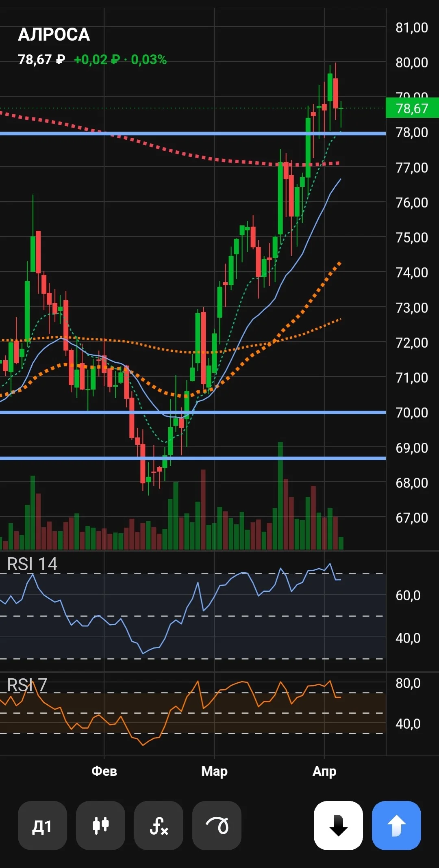Tap the 76,00 price axis label
This screenshot has width=439, height=868.
tap(412, 202)
